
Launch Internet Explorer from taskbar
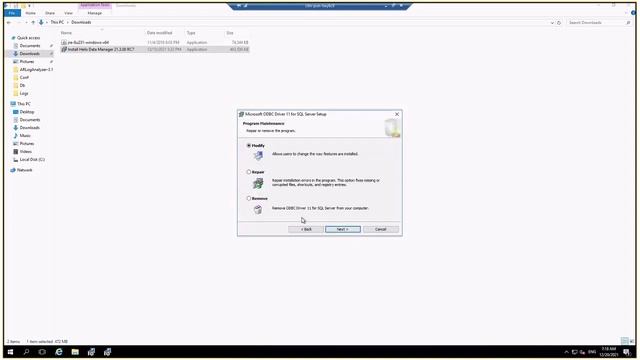(x=59, y=352)
